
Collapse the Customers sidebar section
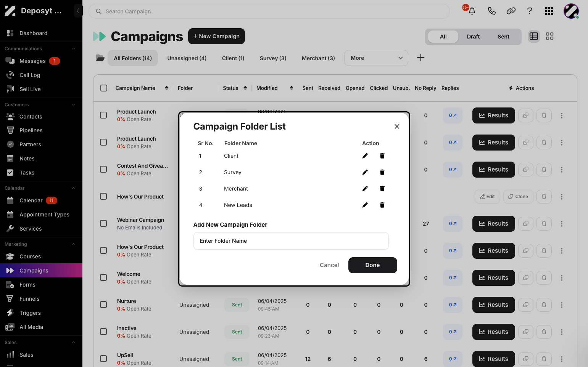(x=74, y=105)
